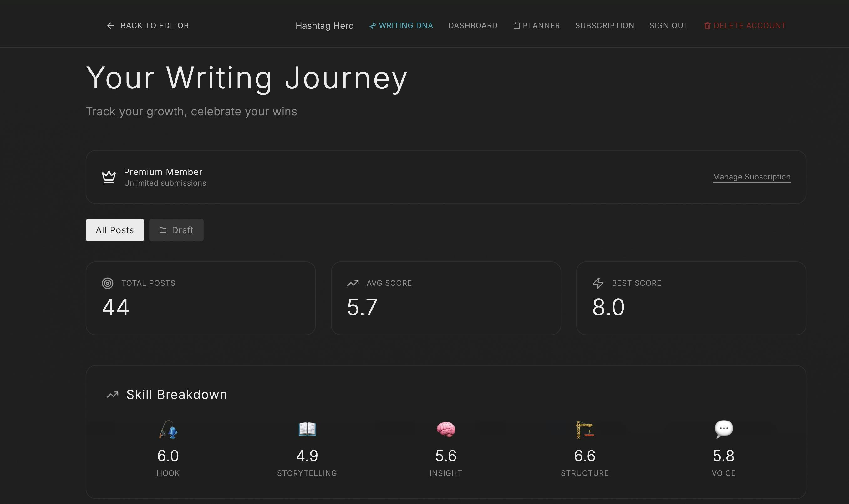Click the Delete Account trash icon

pyautogui.click(x=707, y=26)
